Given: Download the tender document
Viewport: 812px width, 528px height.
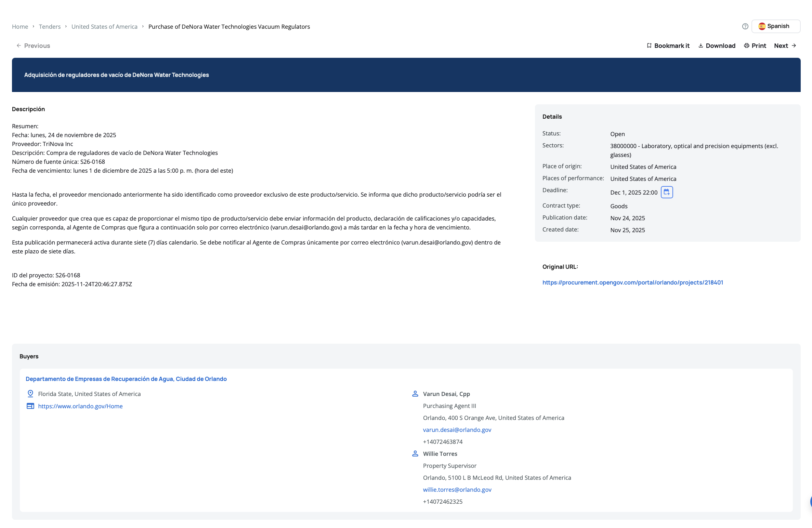Looking at the screenshot, I should (x=717, y=45).
